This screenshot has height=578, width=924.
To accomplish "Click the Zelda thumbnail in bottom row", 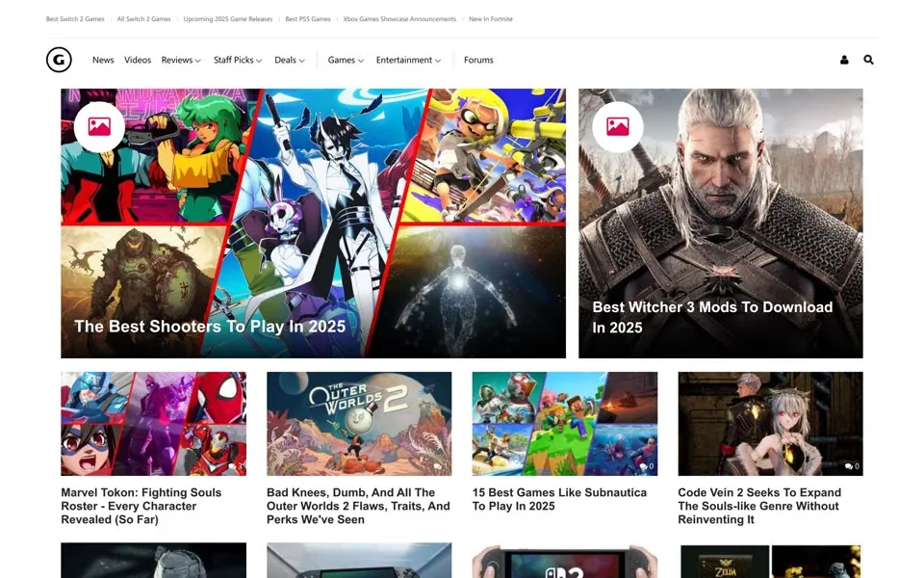I will point(770,561).
